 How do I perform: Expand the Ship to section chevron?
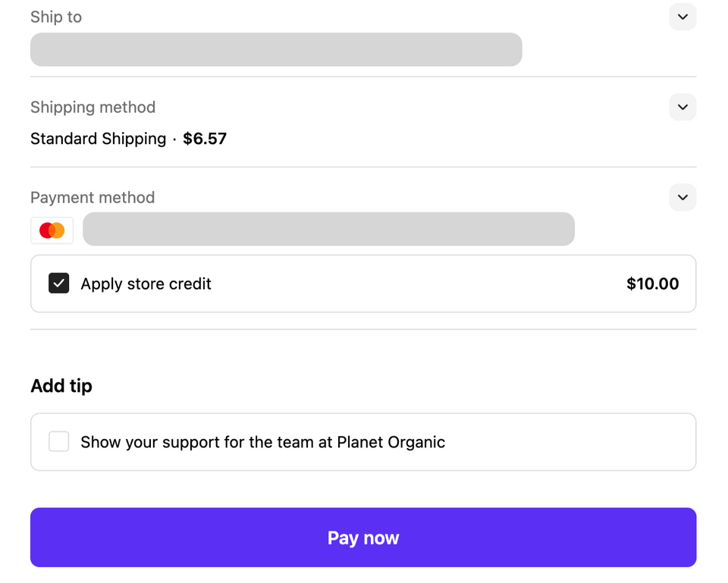[682, 17]
